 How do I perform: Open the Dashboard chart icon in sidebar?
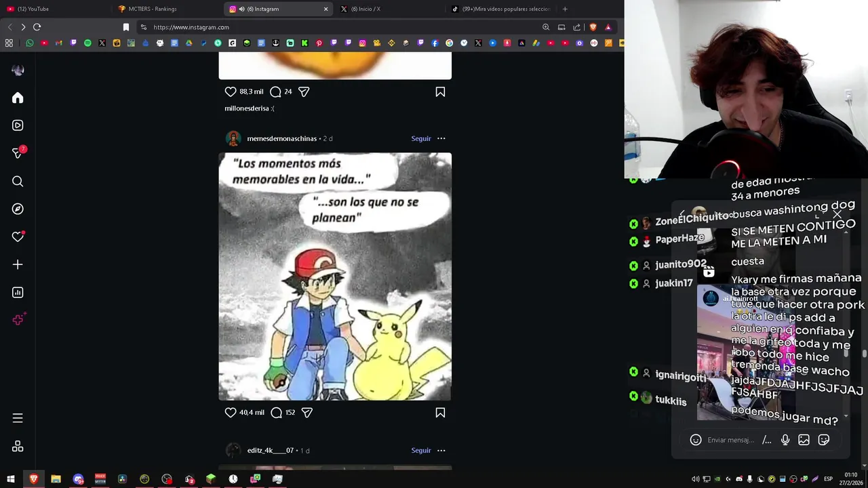click(18, 293)
